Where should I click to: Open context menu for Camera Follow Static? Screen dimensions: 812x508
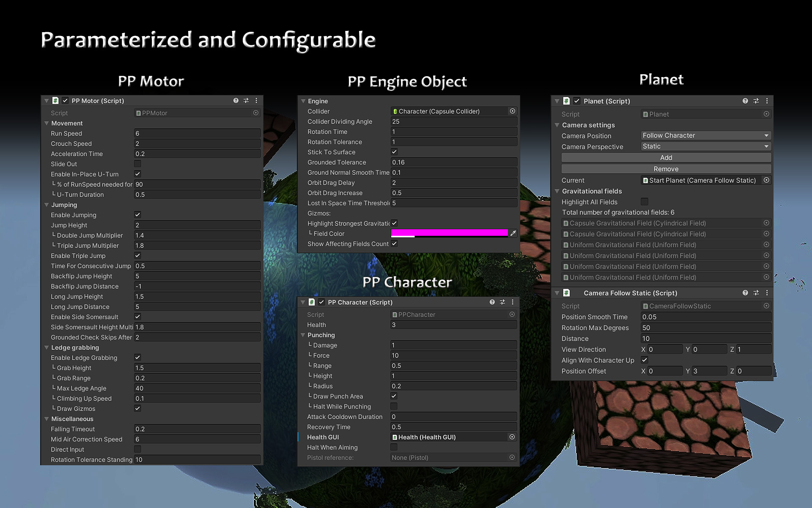click(x=767, y=293)
